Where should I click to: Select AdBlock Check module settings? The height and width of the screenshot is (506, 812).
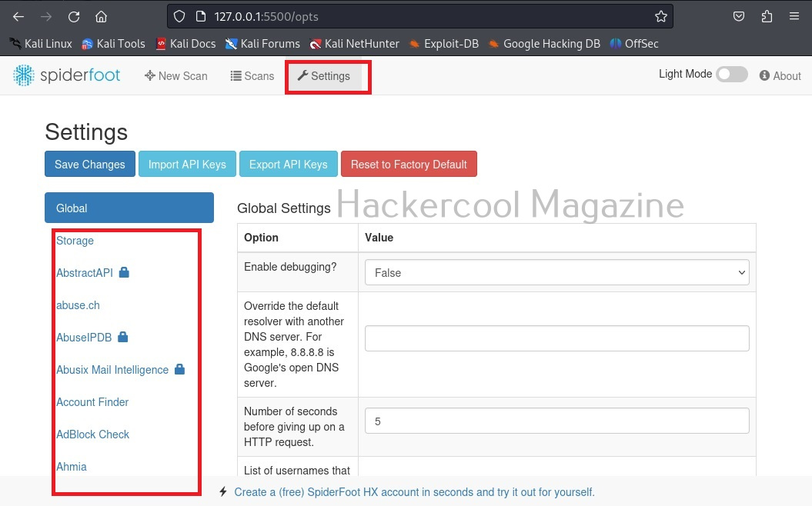(x=92, y=434)
